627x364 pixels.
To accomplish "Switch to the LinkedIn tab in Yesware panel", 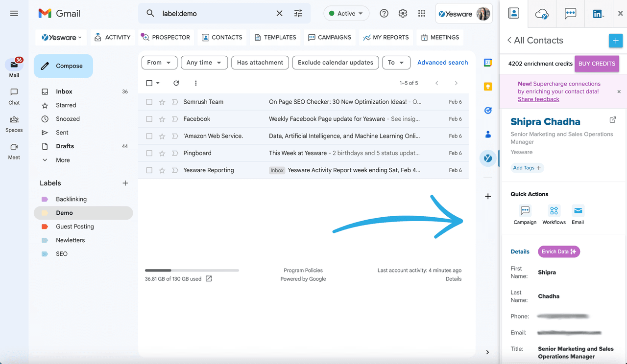I will (x=598, y=13).
